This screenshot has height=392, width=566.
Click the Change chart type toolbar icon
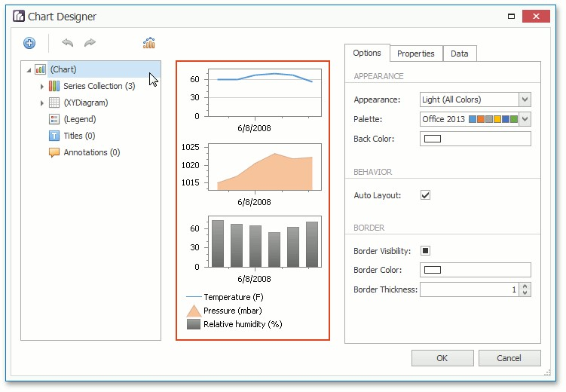pos(148,44)
